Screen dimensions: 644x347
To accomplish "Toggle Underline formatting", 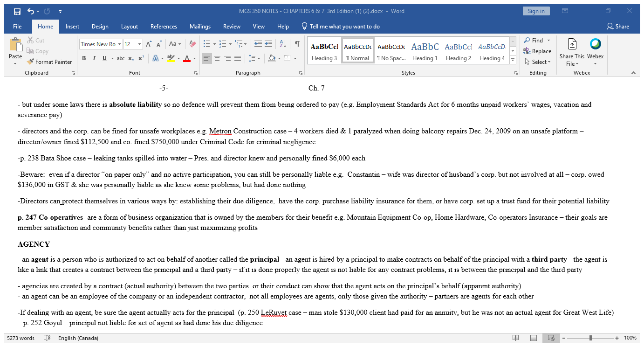I will click(x=104, y=58).
